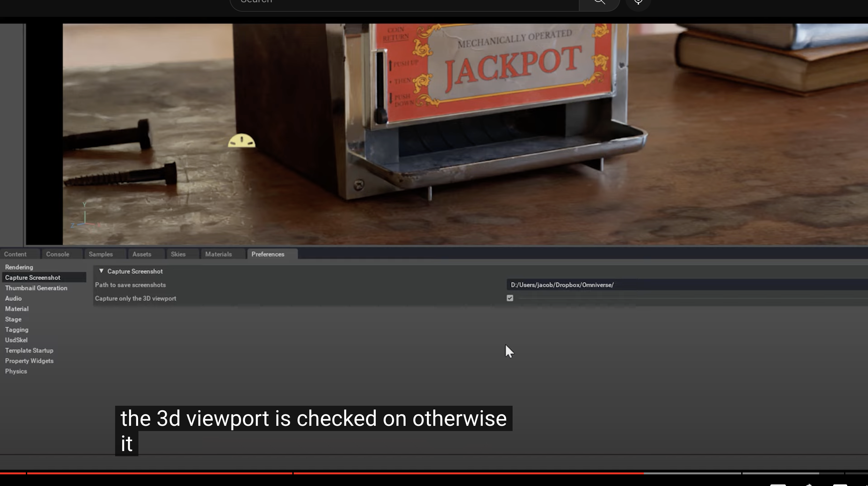Open the Skies tab
Screen dimensions: 868x486
pos(178,254)
